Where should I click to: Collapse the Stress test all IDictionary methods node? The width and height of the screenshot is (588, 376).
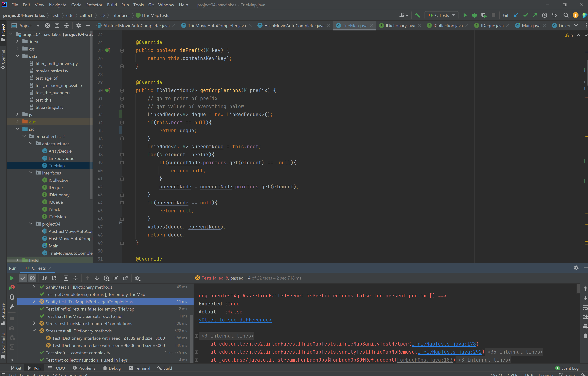tap(34, 331)
